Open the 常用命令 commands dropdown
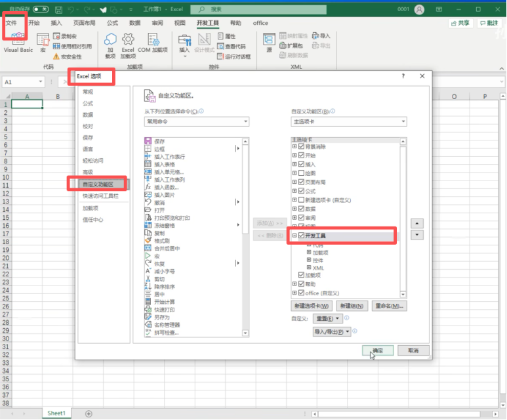 click(x=197, y=121)
